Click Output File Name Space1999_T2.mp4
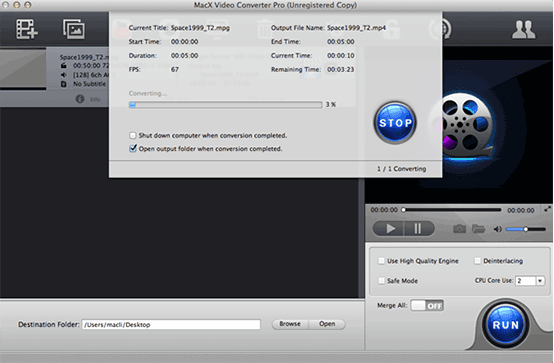The height and width of the screenshot is (363, 554). [x=356, y=28]
